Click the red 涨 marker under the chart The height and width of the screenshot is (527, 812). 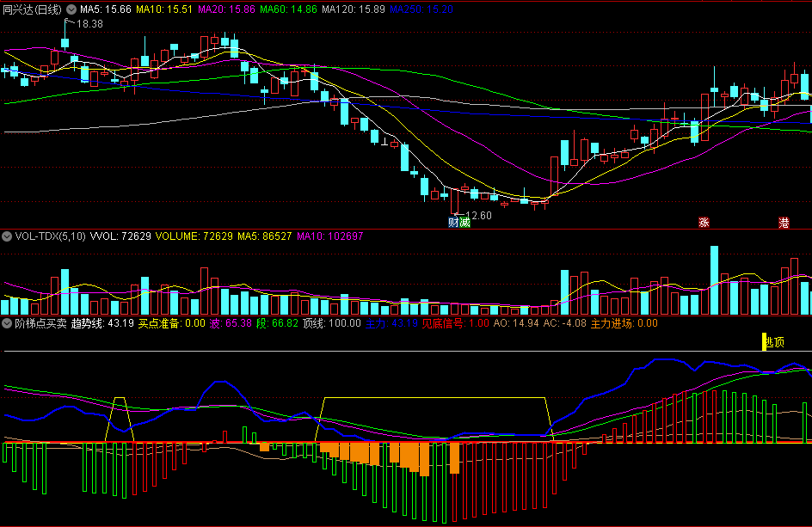point(704,223)
